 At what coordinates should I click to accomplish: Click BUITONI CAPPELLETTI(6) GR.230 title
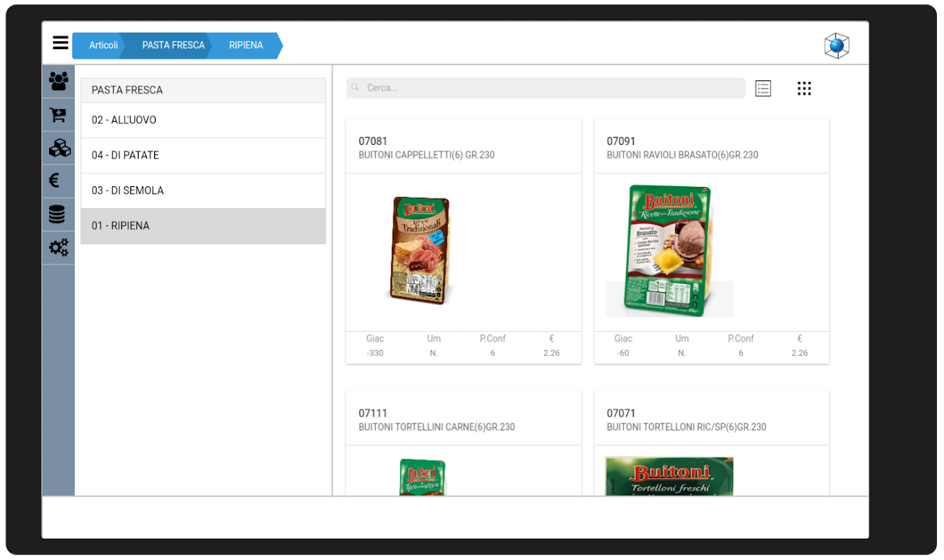426,155
